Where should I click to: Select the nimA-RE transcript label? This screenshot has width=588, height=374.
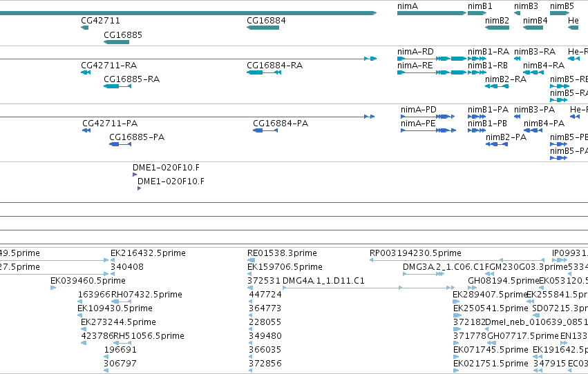coord(415,66)
